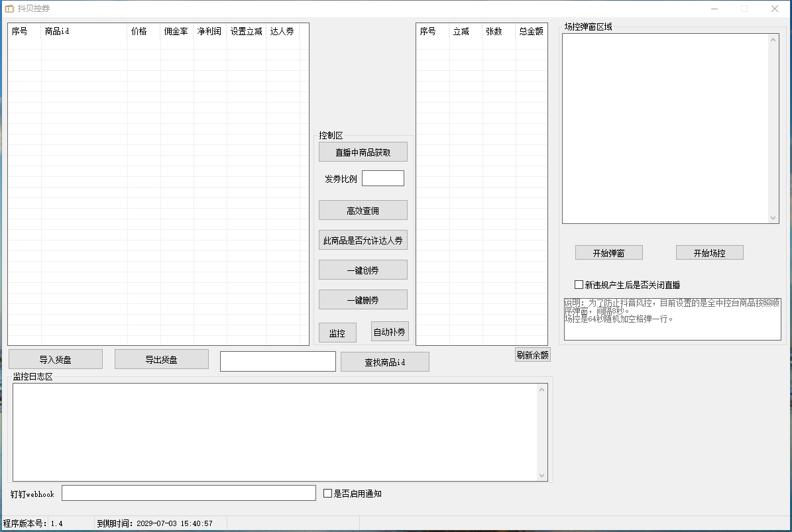Screen dimensions: 792x532
Task: Click the 自动补券 button
Action: 390,332
